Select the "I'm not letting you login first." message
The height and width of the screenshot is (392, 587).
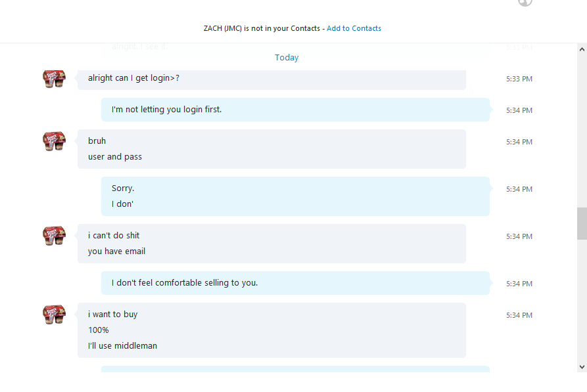coord(295,110)
